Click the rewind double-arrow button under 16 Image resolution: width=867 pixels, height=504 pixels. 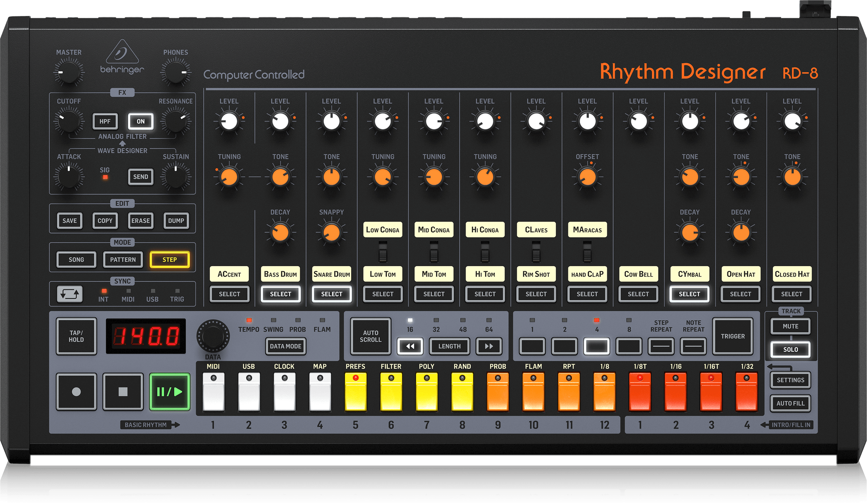(410, 346)
